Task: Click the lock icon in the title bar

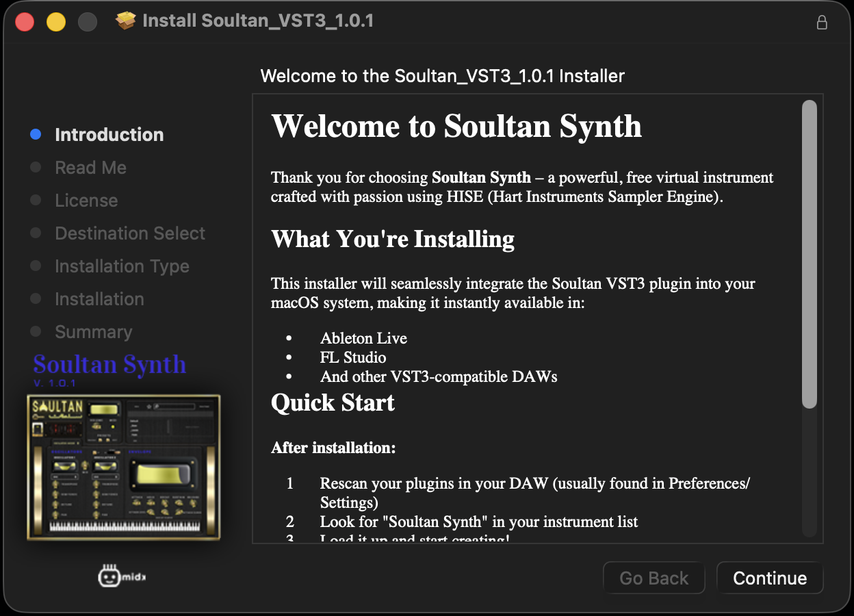Action: coord(822,22)
